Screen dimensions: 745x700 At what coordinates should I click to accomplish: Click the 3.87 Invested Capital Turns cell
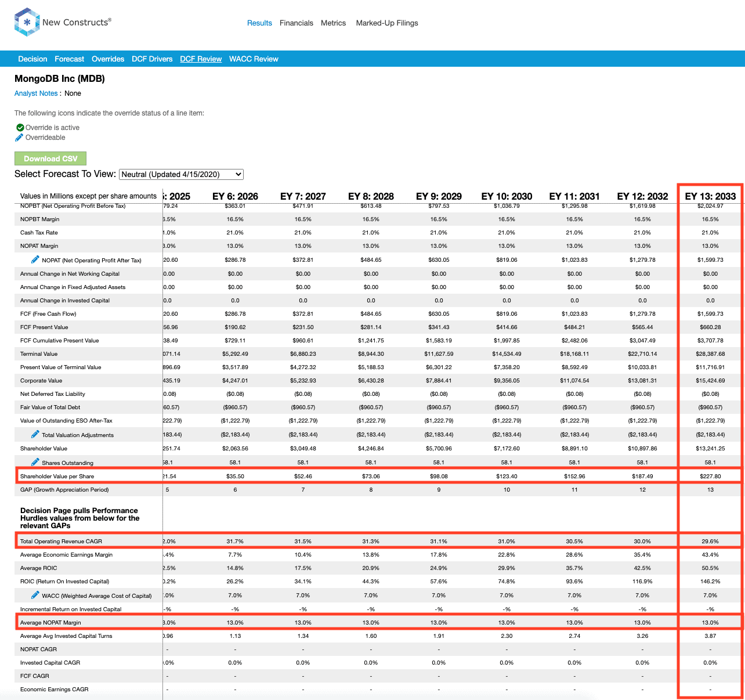point(710,636)
